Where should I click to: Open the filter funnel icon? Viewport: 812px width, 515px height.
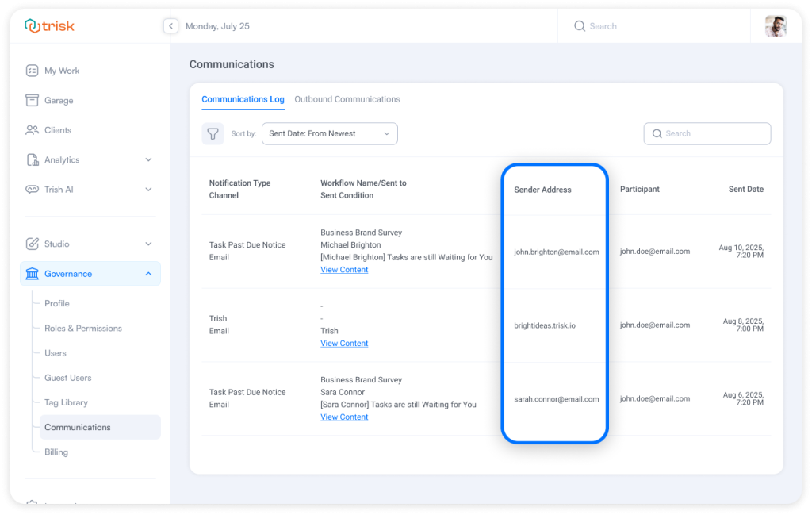point(213,133)
